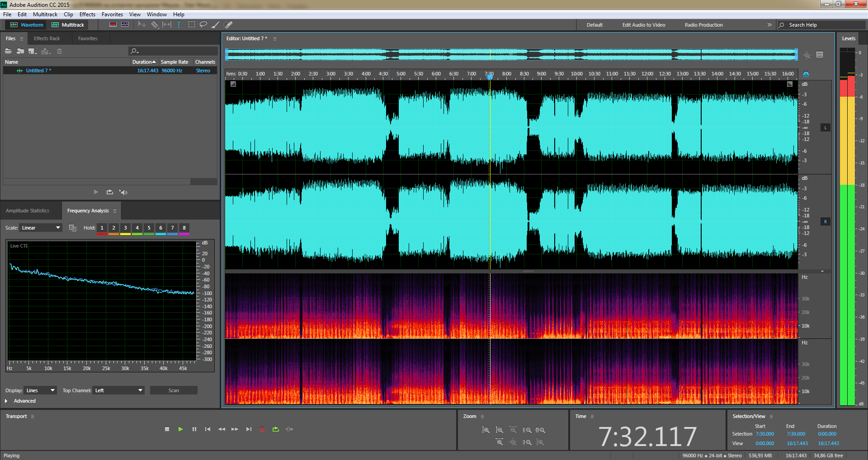The image size is (868, 460).
Task: Click the Skip Selection icon
Action: [x=289, y=429]
